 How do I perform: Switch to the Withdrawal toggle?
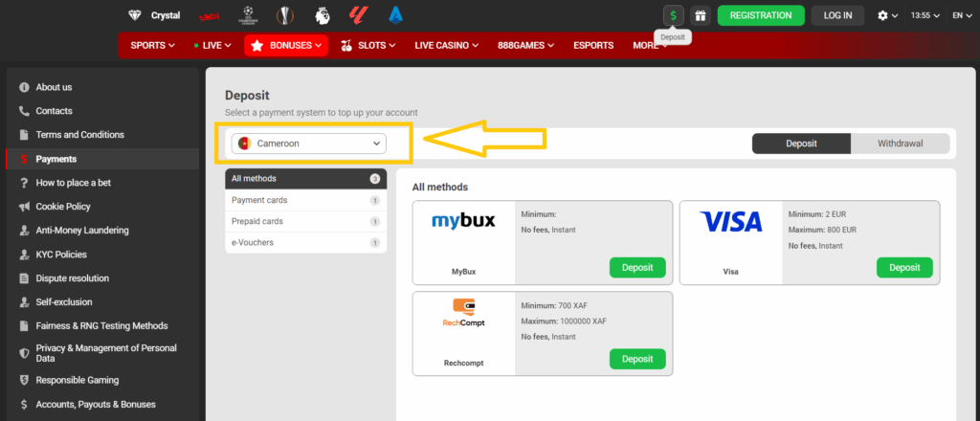[900, 144]
